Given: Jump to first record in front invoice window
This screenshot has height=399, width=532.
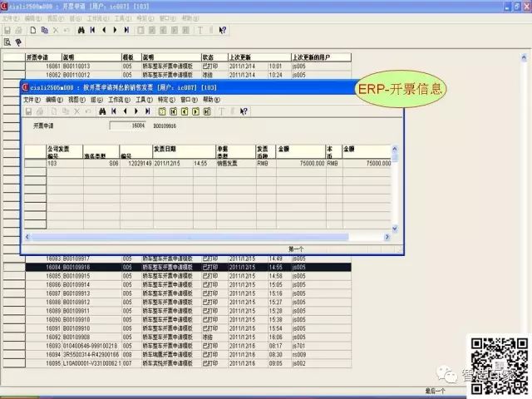Looking at the screenshot, I should 114,111.
